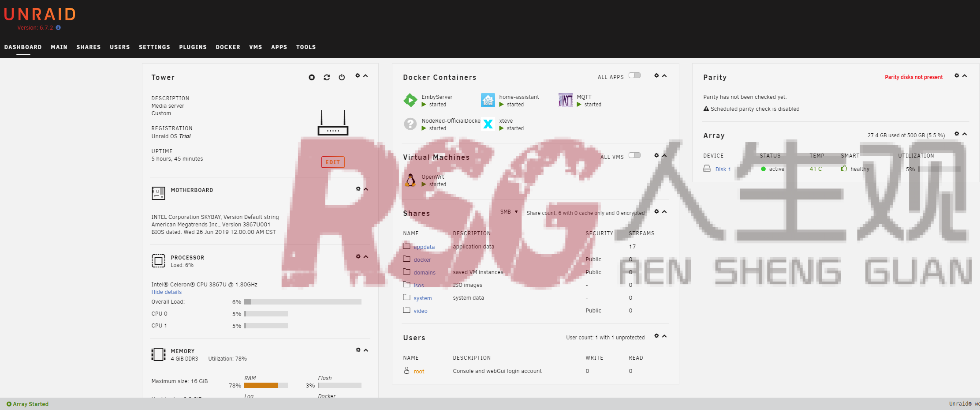980x410 pixels.
Task: Open the VMS menu tab
Action: pos(256,47)
